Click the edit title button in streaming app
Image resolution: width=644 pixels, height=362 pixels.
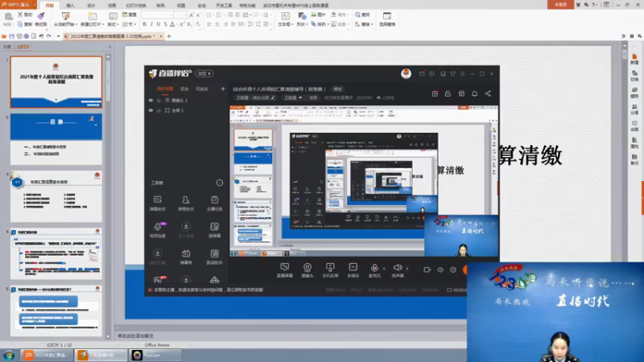[337, 88]
